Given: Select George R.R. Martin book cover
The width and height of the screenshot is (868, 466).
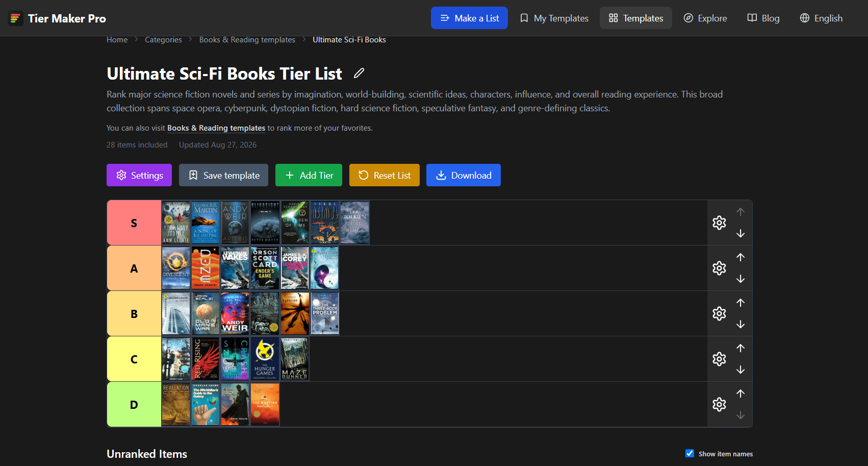Looking at the screenshot, I should click(206, 223).
